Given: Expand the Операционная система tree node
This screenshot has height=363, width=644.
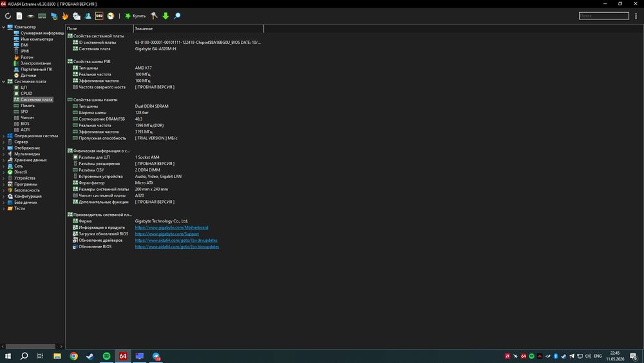Looking at the screenshot, I should [x=4, y=136].
